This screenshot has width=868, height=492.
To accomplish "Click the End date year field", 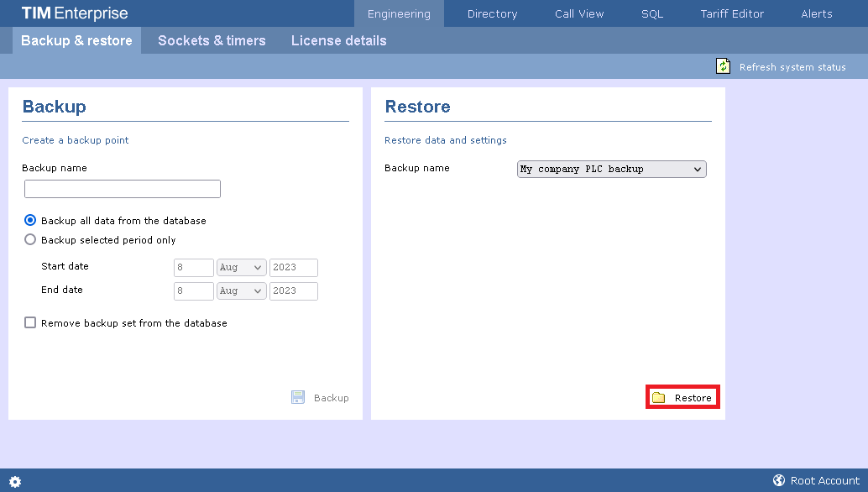I will pos(293,291).
